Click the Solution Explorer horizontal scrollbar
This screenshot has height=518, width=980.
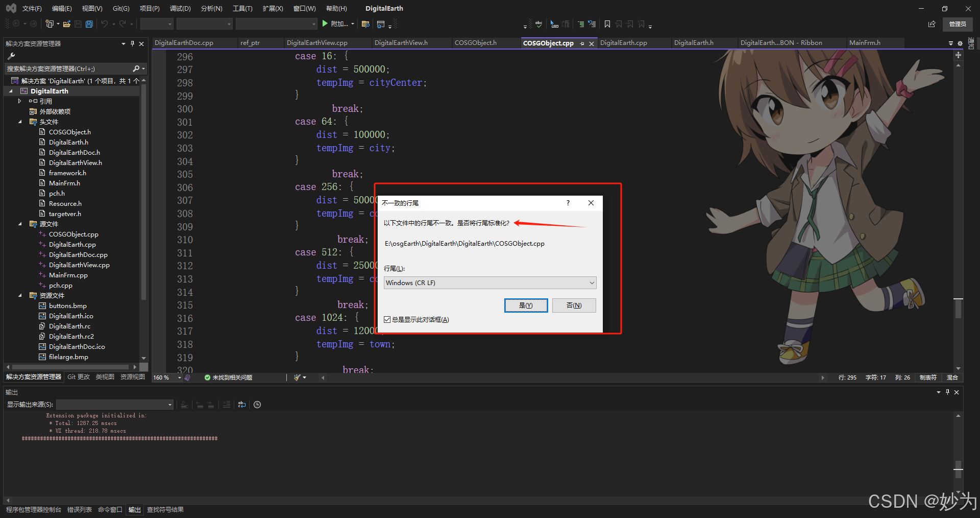point(70,367)
